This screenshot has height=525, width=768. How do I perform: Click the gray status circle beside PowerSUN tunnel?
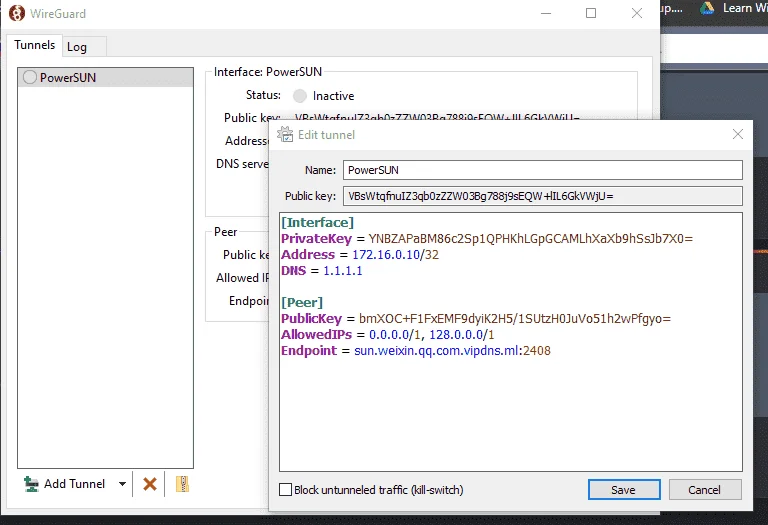pyautogui.click(x=30, y=77)
